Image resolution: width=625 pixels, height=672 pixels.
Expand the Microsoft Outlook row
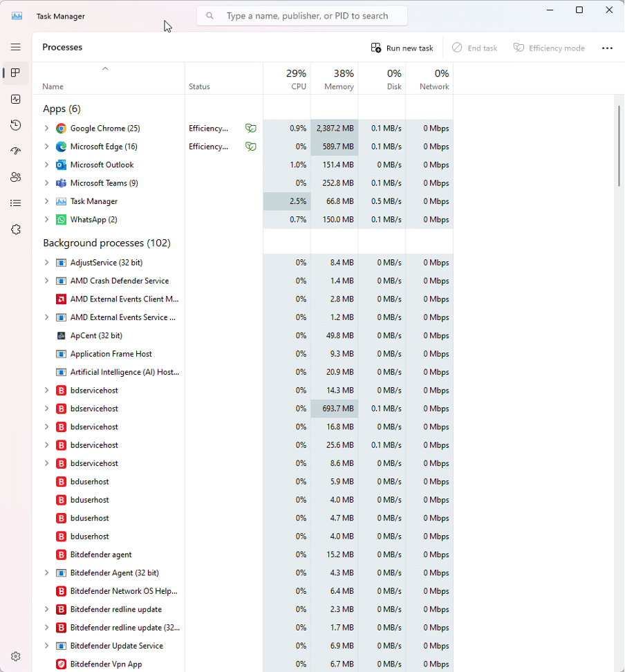pyautogui.click(x=46, y=165)
